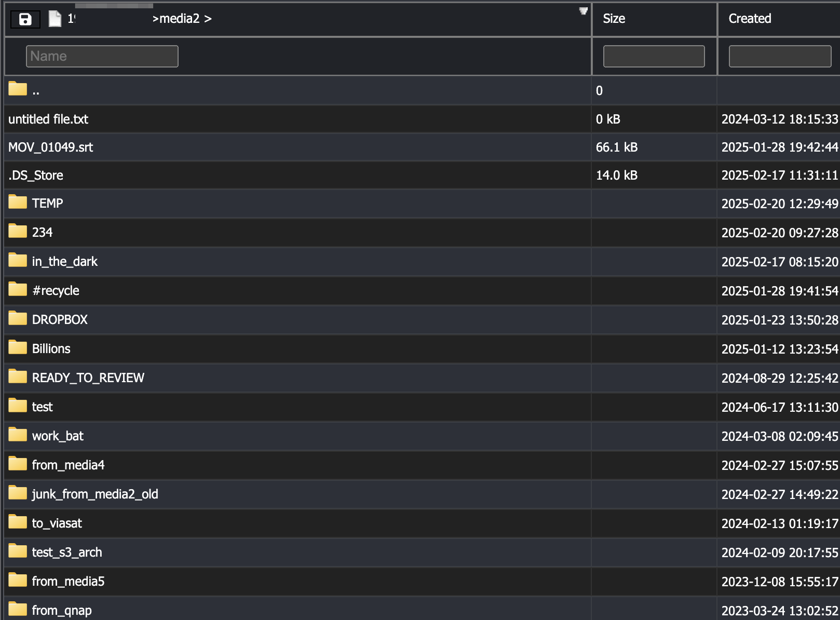Screen dimensions: 840x620
Task: Open the junk_from_media2_old folder icon
Action: coord(18,492)
